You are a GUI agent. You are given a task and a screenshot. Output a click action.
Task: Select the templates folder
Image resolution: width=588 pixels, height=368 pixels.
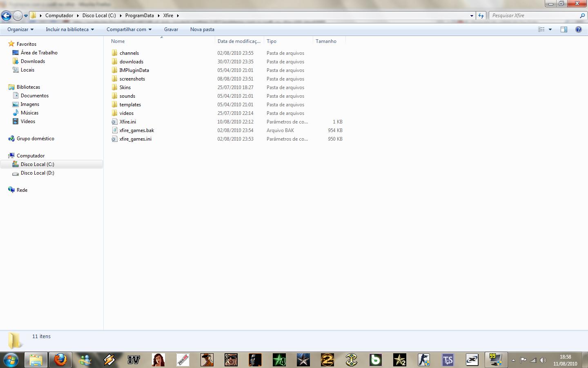pos(130,105)
